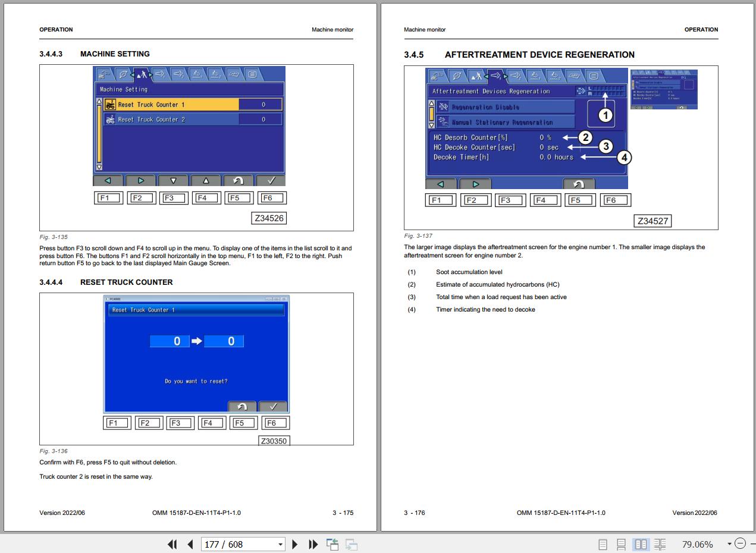Image resolution: width=756 pixels, height=553 pixels.
Task: Open the page number dropdown arrow
Action: (x=281, y=544)
